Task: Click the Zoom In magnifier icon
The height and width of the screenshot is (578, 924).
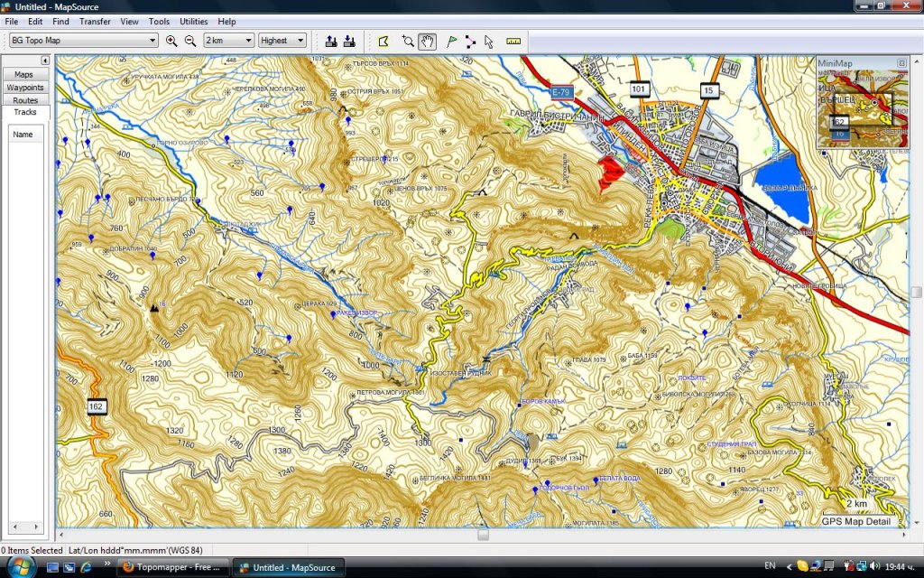Action: pos(171,41)
